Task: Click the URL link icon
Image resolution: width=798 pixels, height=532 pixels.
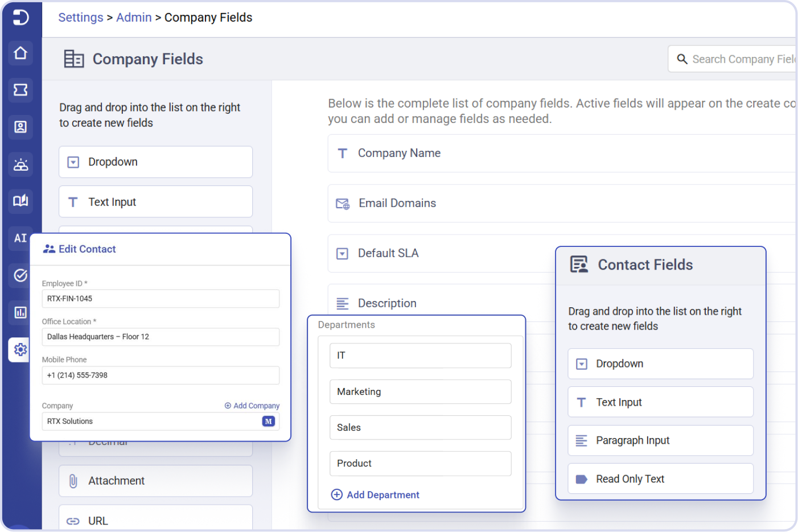Action: 73,521
